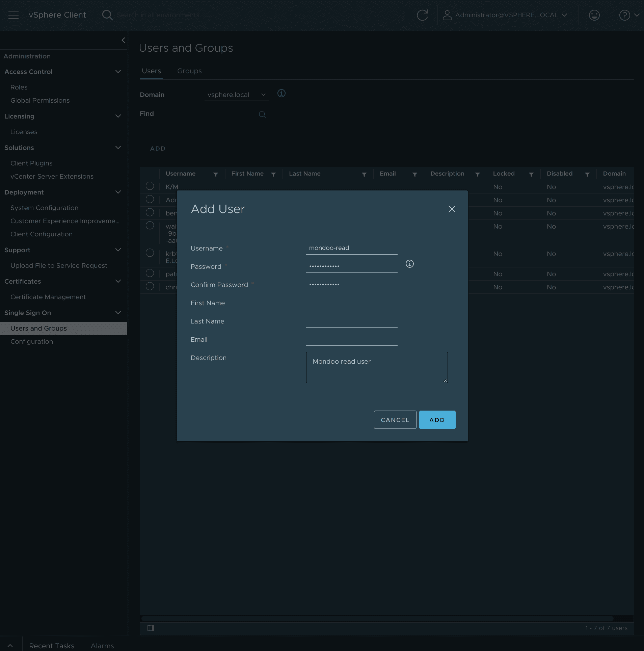Viewport: 644px width, 651px height.
Task: Open the hamburger navigation menu
Action: click(x=13, y=15)
